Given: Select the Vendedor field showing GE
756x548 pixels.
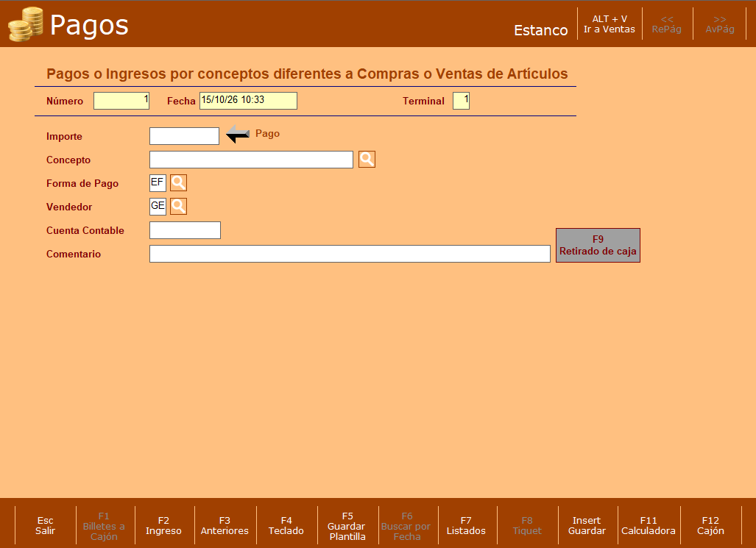Looking at the screenshot, I should pyautogui.click(x=158, y=206).
